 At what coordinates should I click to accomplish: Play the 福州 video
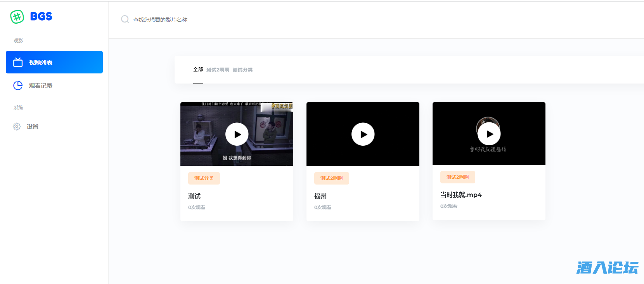363,134
